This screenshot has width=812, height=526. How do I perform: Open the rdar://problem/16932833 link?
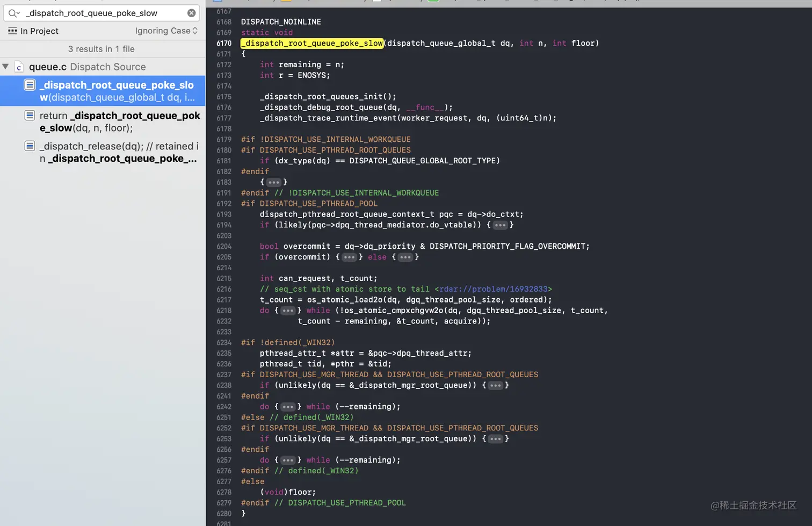(495, 289)
